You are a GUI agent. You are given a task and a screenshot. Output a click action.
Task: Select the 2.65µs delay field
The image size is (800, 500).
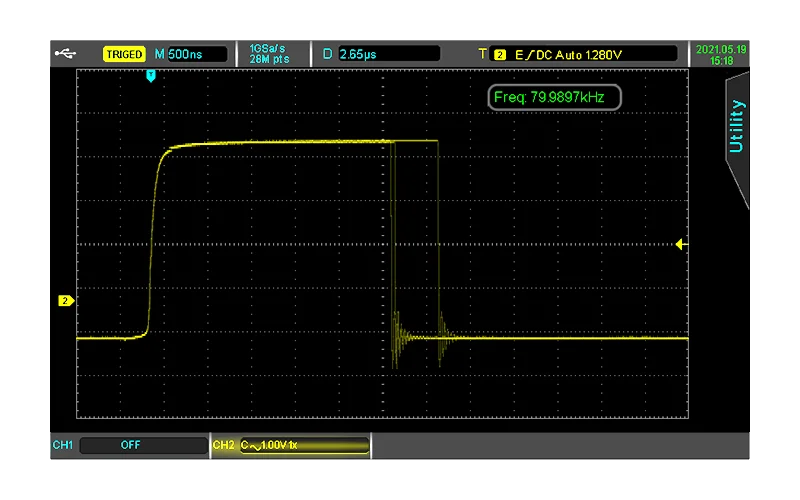click(389, 54)
